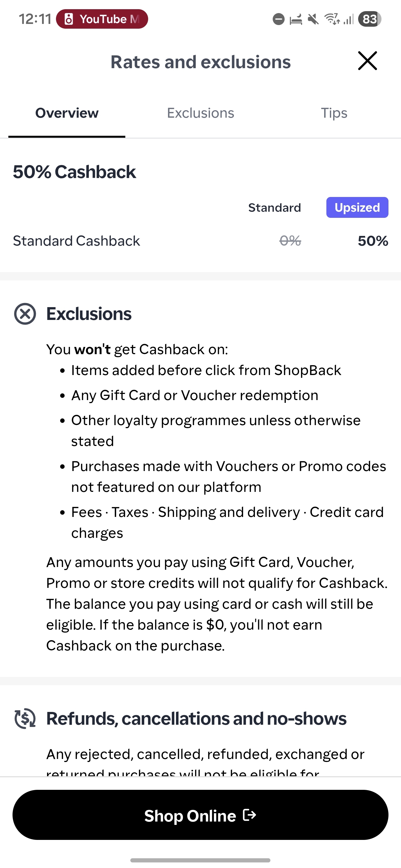
Task: Tap the Refunds, cancellations and no-shows heading
Action: [196, 718]
